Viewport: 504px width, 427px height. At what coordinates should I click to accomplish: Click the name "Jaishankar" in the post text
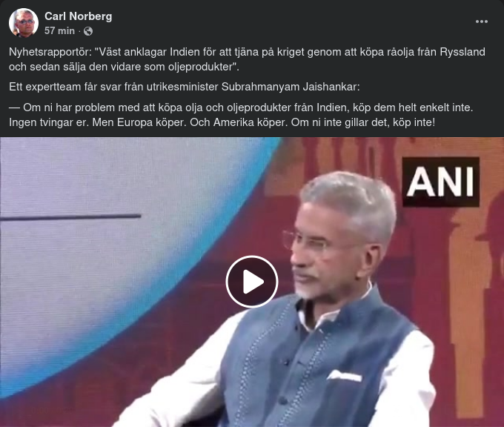(331, 87)
